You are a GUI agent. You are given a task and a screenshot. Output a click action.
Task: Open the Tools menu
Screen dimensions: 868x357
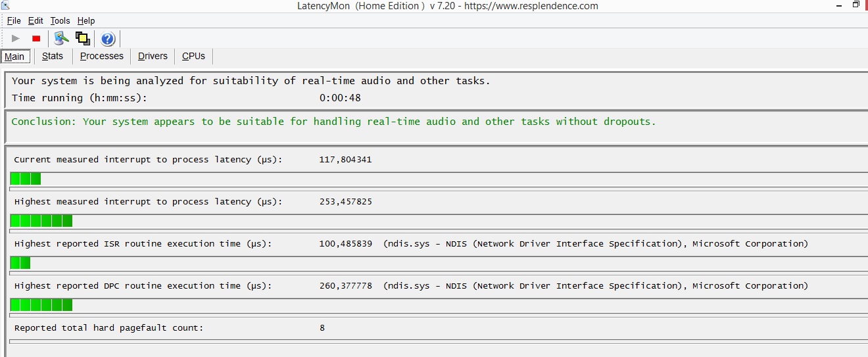[x=60, y=21]
